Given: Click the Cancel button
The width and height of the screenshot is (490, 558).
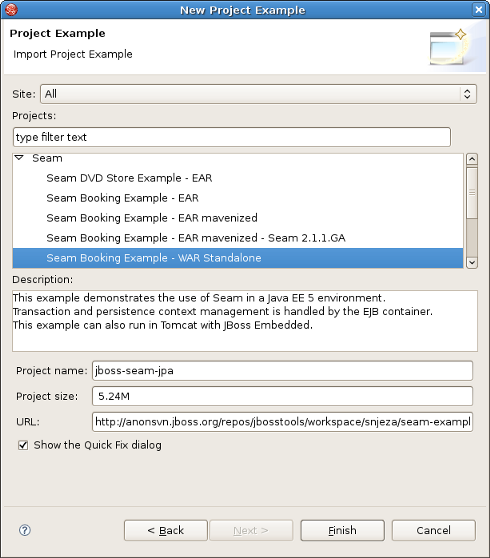Looking at the screenshot, I should (x=433, y=530).
